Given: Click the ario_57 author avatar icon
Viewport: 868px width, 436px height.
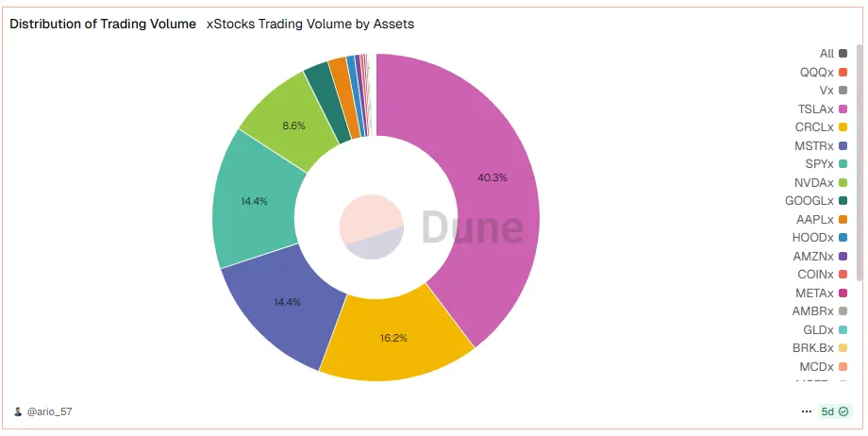Looking at the screenshot, I should click(x=18, y=412).
